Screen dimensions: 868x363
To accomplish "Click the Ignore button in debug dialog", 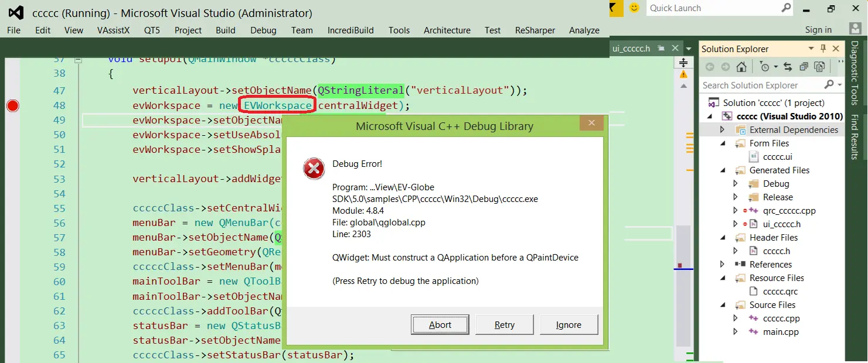I will pyautogui.click(x=569, y=324).
